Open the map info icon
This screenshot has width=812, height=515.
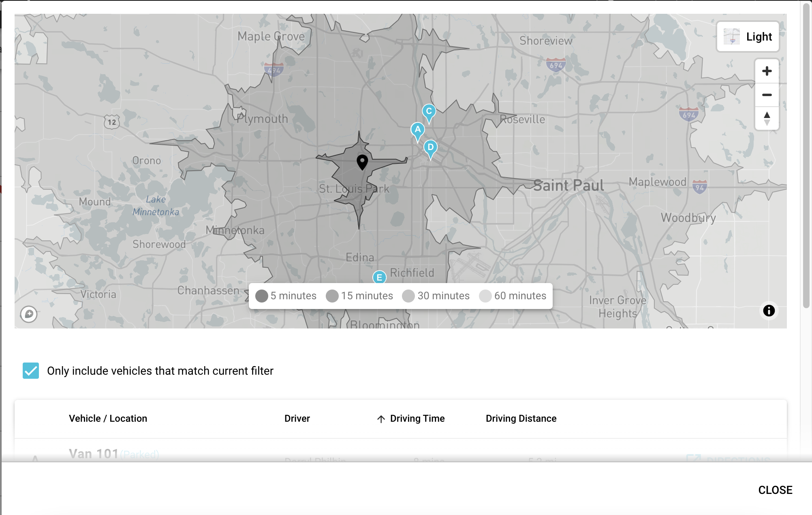769,311
